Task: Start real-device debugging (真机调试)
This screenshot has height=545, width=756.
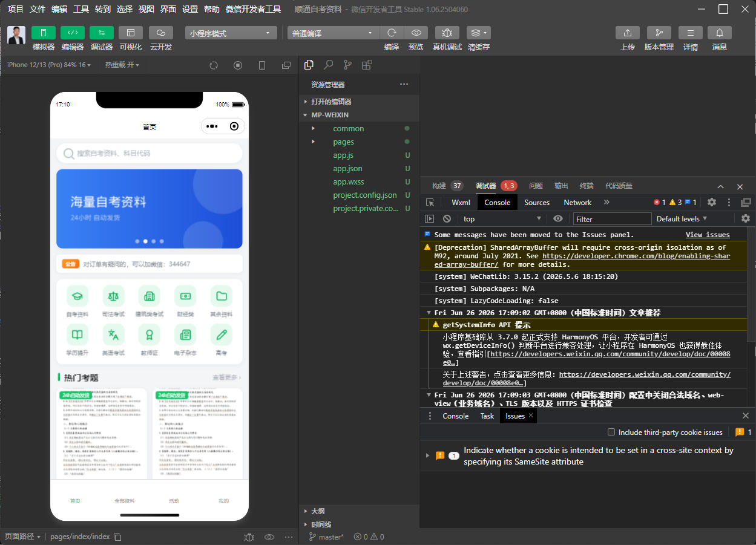Action: click(x=447, y=33)
